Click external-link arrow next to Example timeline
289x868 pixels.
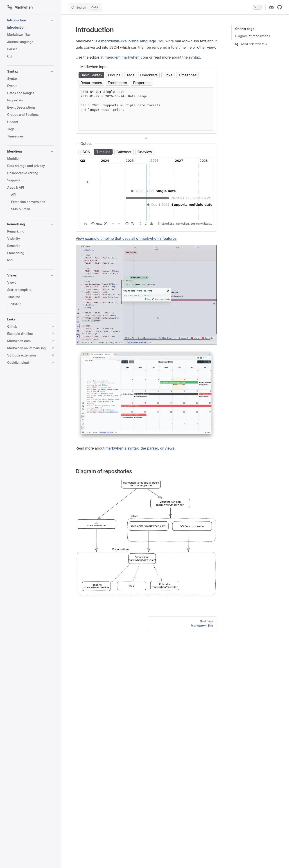click(52, 333)
